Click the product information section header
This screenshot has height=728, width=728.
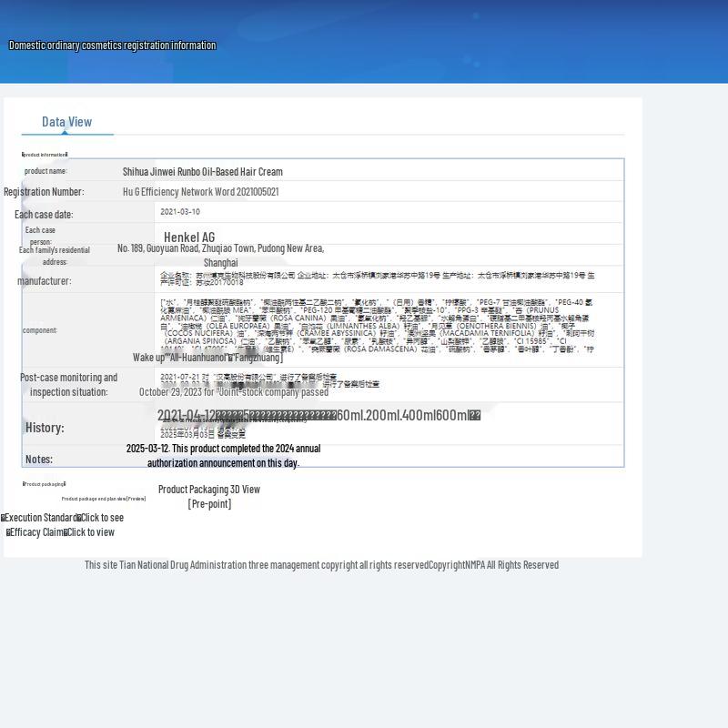(x=45, y=155)
